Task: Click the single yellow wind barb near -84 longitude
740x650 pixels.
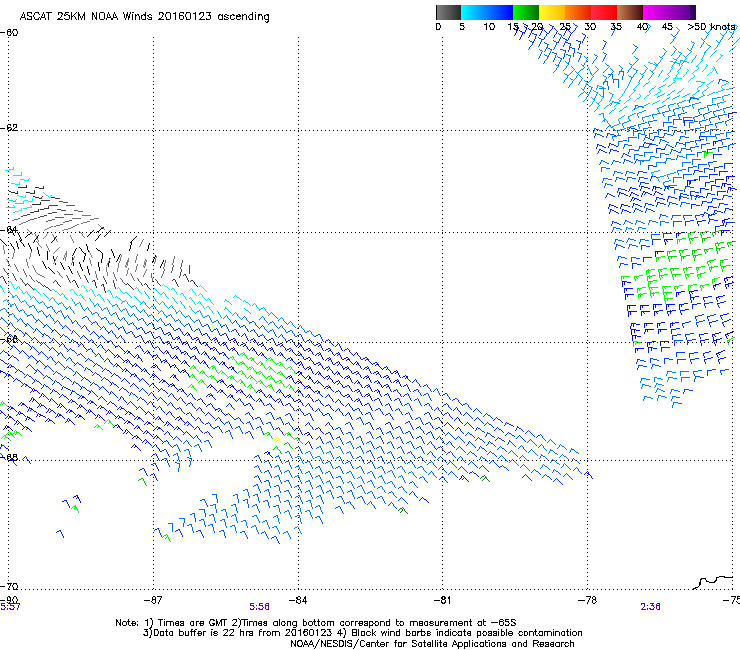Action: pos(278,441)
